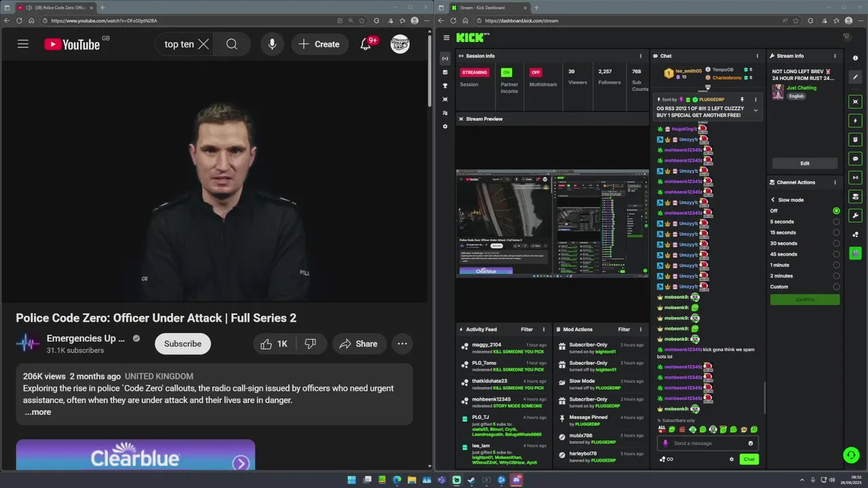This screenshot has height=488, width=868.
Task: Open the settings gear in Kick sidebar
Action: tap(445, 126)
